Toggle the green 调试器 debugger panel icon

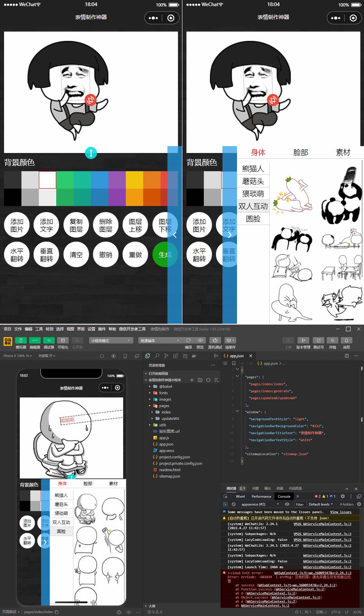(x=49, y=340)
